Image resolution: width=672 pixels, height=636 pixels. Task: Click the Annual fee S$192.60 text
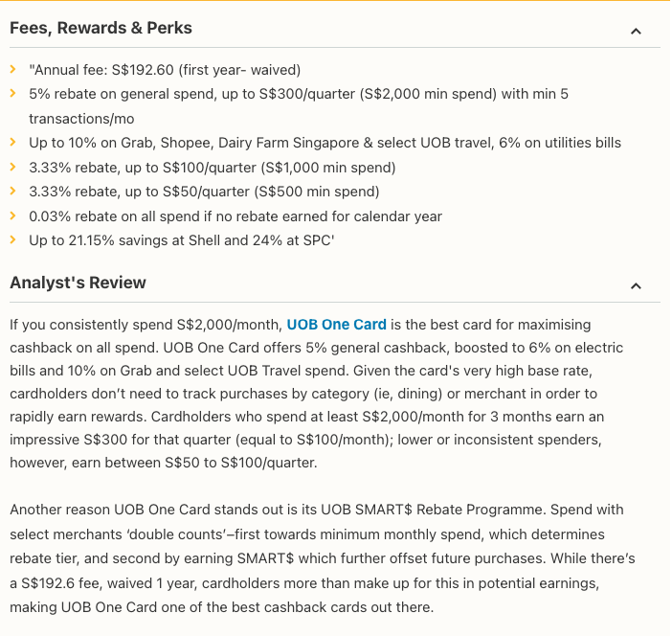click(165, 70)
